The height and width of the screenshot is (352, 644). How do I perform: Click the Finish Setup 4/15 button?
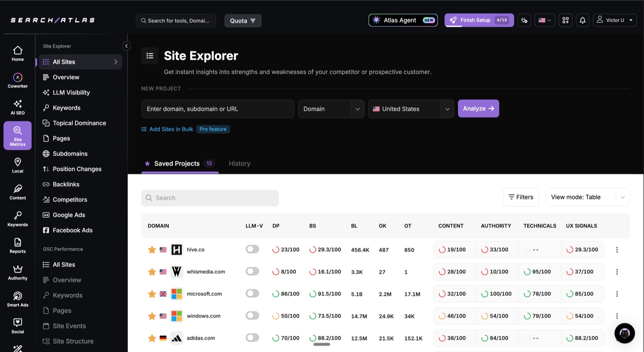(479, 20)
